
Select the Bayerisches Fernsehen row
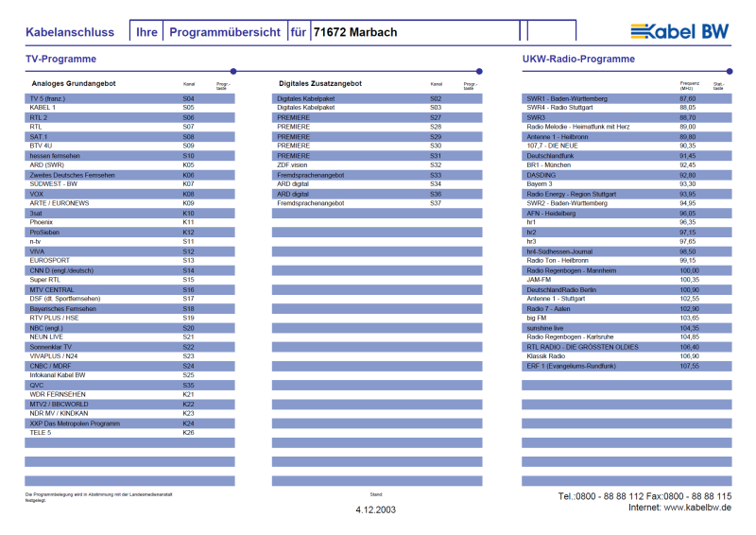(129, 309)
